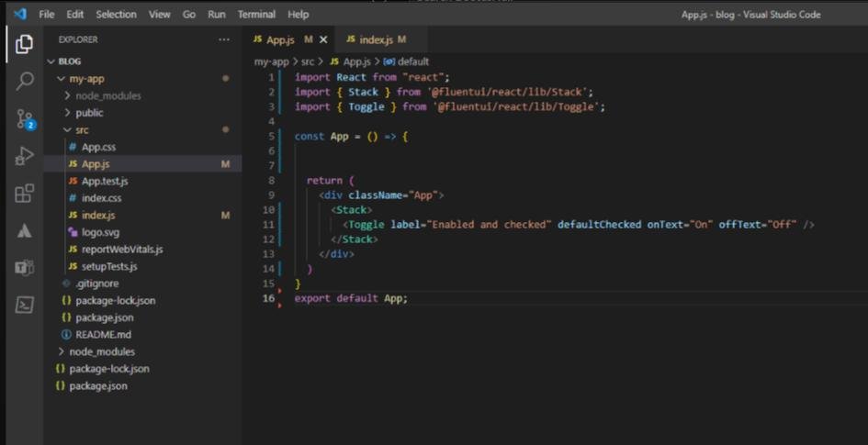
Task: Open the terminal icon in activity bar
Action: point(25,306)
